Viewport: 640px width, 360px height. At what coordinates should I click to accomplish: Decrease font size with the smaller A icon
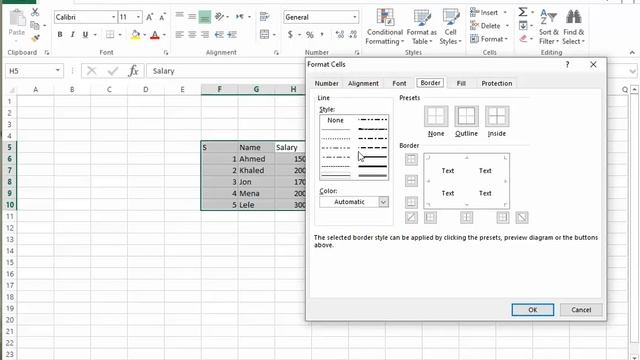click(162, 17)
